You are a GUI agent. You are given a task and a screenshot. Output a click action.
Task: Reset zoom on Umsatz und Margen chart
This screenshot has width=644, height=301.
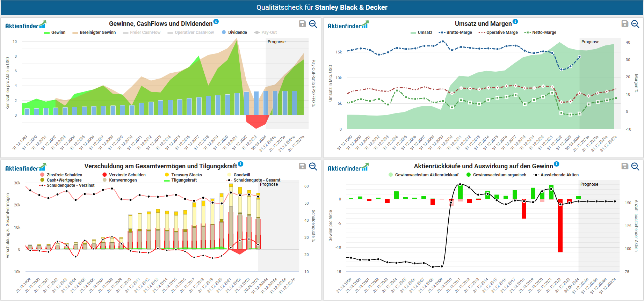point(635,24)
